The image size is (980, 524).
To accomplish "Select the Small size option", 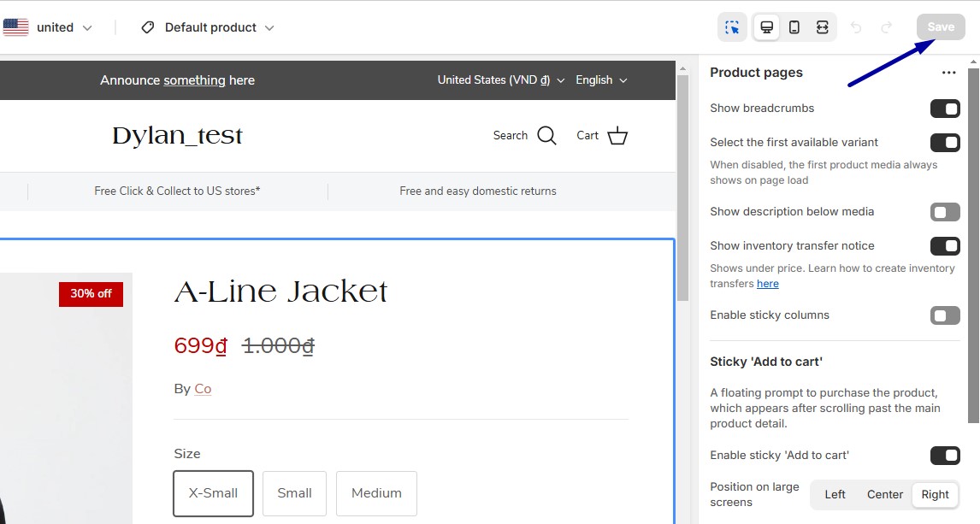I will [294, 493].
